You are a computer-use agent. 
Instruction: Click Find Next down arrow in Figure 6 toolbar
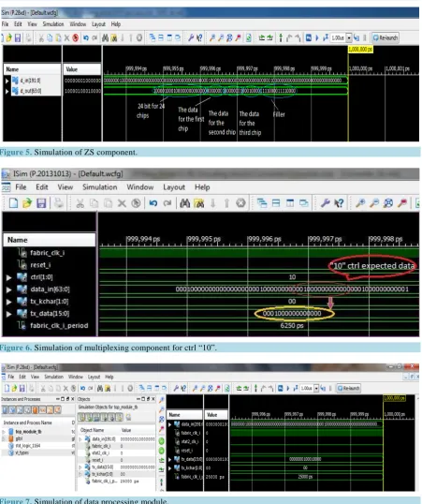pos(213,203)
